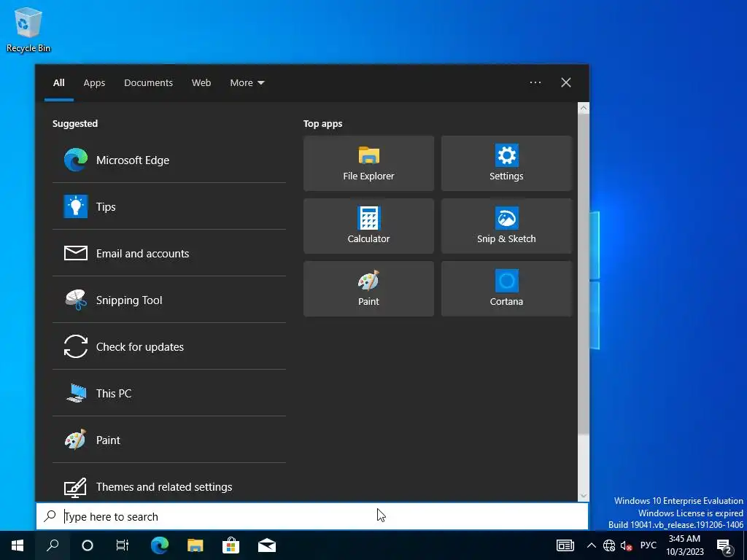
Task: Show hidden system tray icons
Action: [x=591, y=545]
